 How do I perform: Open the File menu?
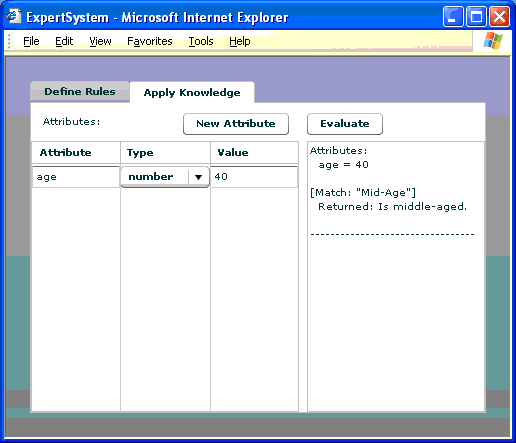point(31,41)
